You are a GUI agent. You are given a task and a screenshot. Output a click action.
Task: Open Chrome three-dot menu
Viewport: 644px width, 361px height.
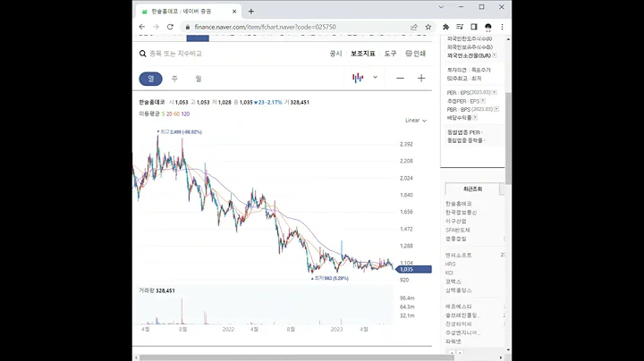click(x=502, y=27)
